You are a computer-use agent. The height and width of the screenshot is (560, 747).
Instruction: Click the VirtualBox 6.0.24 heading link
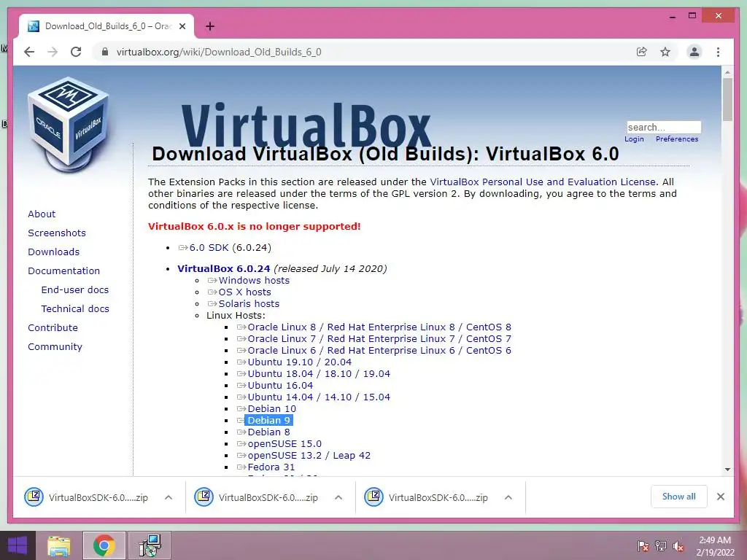(x=223, y=268)
